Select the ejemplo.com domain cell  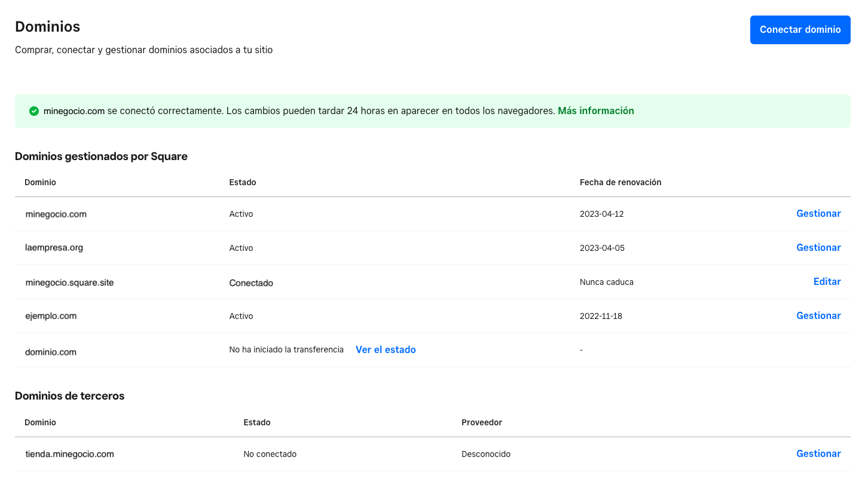tap(51, 316)
